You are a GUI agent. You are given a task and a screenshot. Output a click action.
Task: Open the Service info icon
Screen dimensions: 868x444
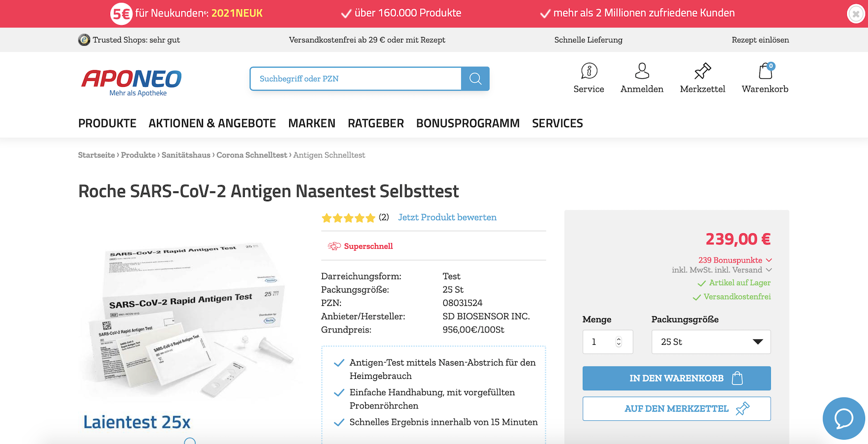589,72
